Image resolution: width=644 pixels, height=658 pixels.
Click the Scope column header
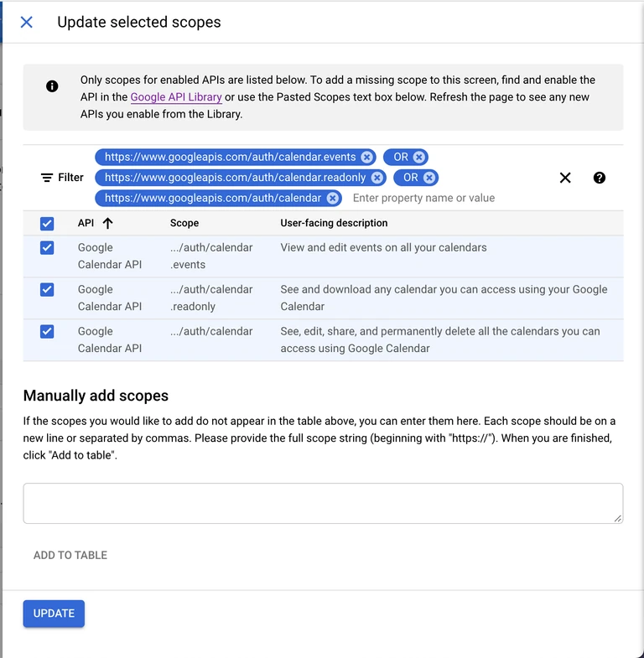point(184,223)
